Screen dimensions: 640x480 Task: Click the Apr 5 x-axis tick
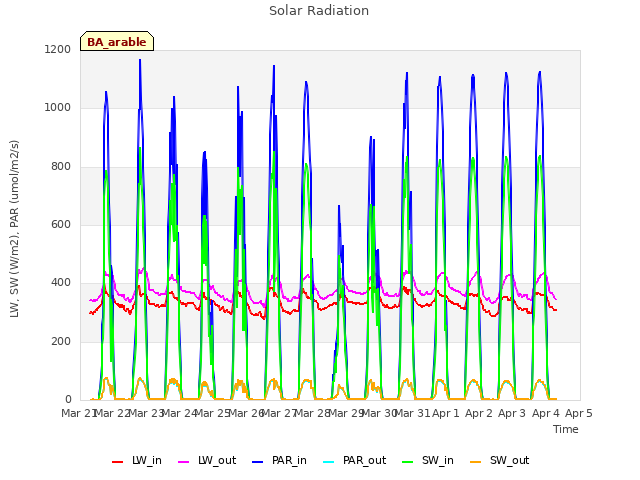[x=579, y=413]
